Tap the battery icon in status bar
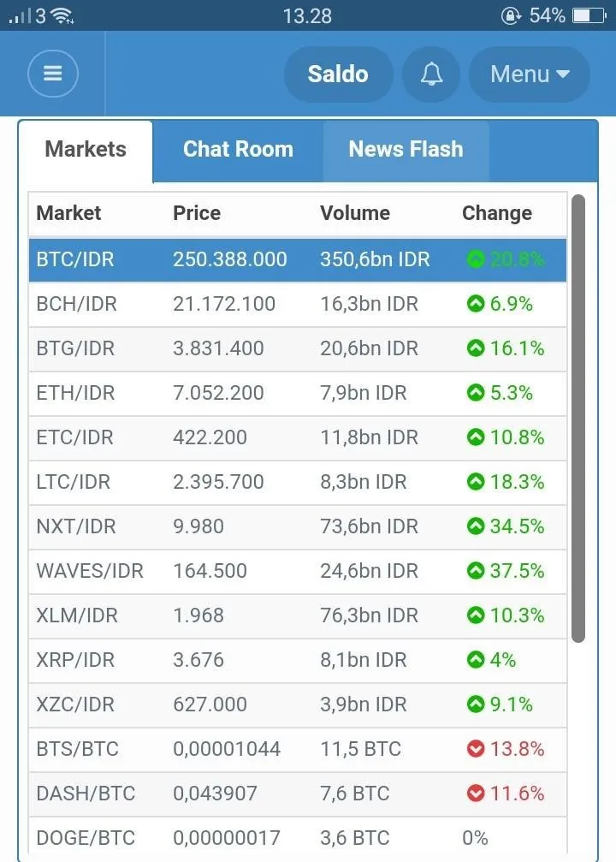Screen dimensions: 616x862 589,15
